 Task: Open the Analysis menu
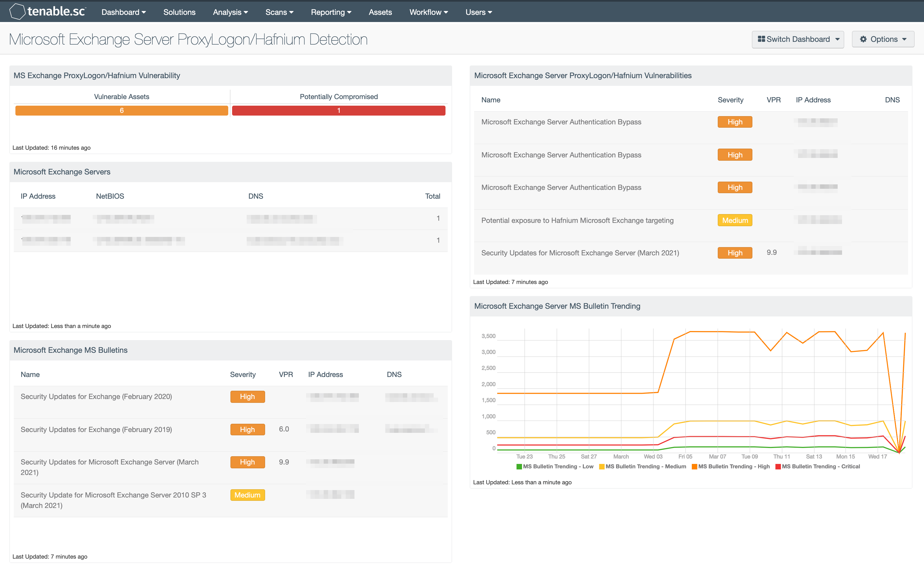tap(230, 12)
